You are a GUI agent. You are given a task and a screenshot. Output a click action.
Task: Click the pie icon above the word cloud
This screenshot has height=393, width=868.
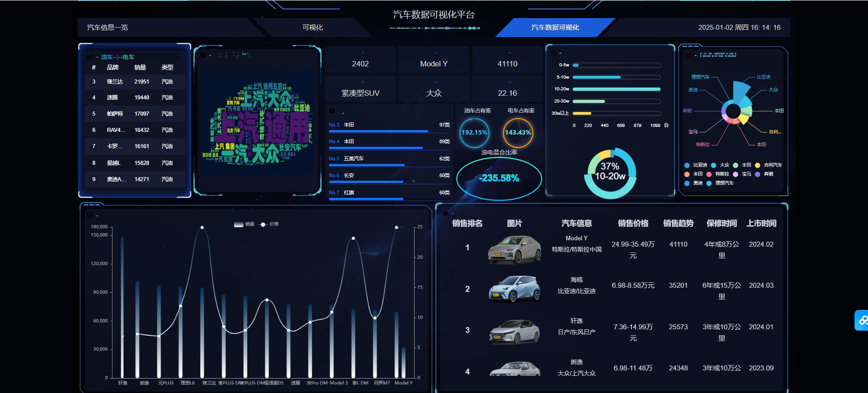click(203, 55)
